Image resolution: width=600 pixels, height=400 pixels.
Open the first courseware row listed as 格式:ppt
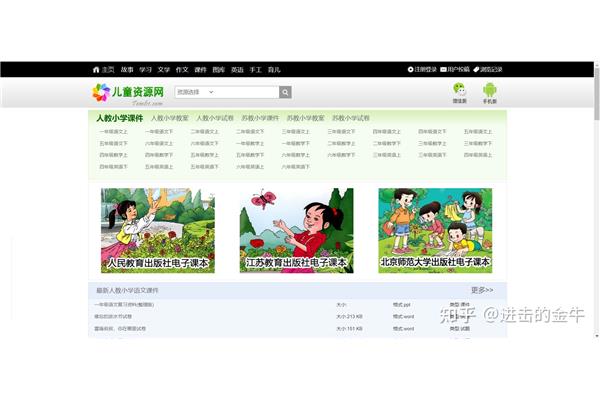[297, 305]
